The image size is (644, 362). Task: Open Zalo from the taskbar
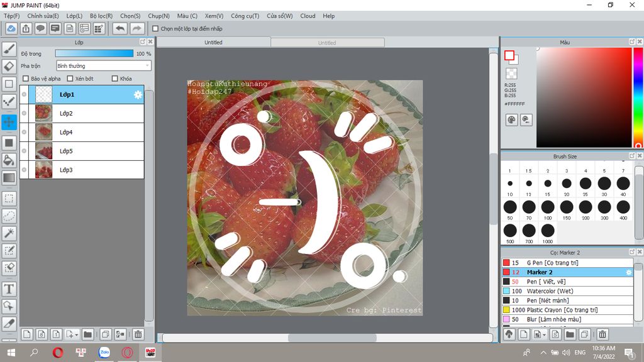pos(104,353)
